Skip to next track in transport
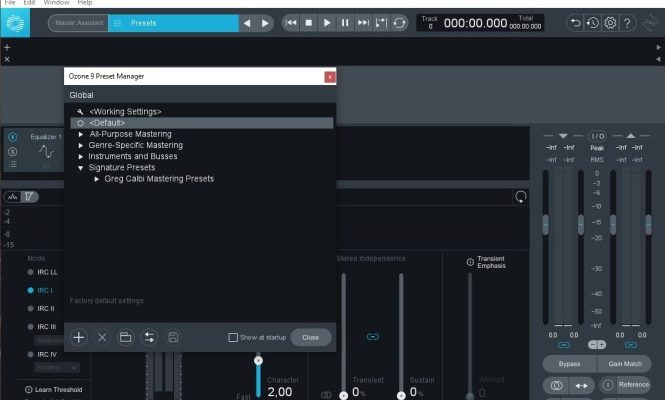This screenshot has width=665, height=400. coord(363,23)
